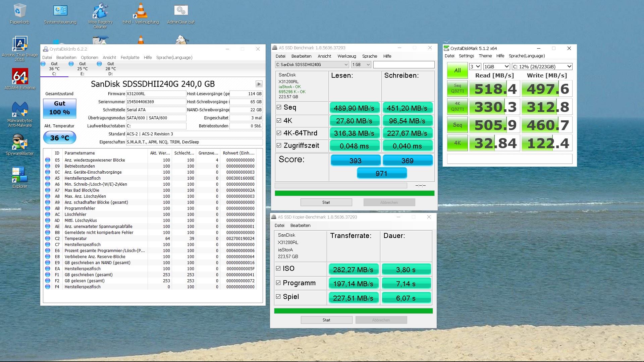Open Festplatte menu in CrystalDiskInfo
644x362 pixels.
130,58
